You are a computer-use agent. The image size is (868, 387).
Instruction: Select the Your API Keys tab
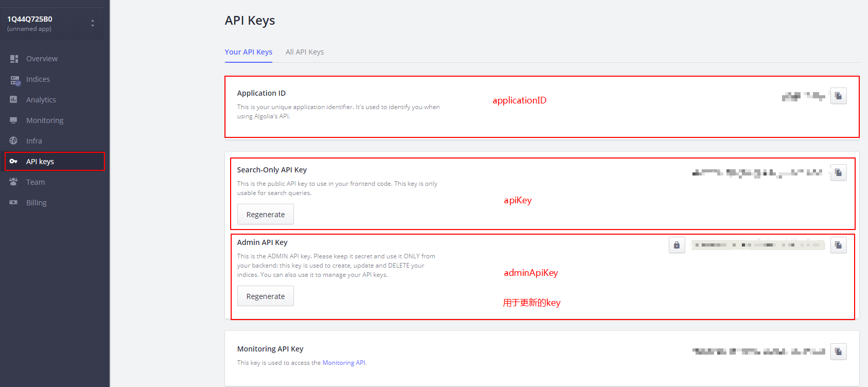click(249, 52)
